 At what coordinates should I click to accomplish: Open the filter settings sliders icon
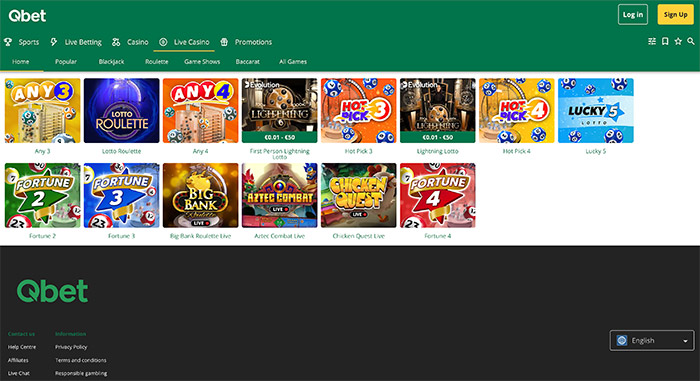pyautogui.click(x=652, y=42)
